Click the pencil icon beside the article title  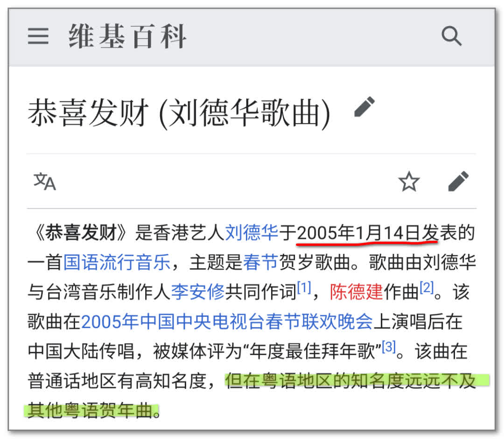point(364,107)
